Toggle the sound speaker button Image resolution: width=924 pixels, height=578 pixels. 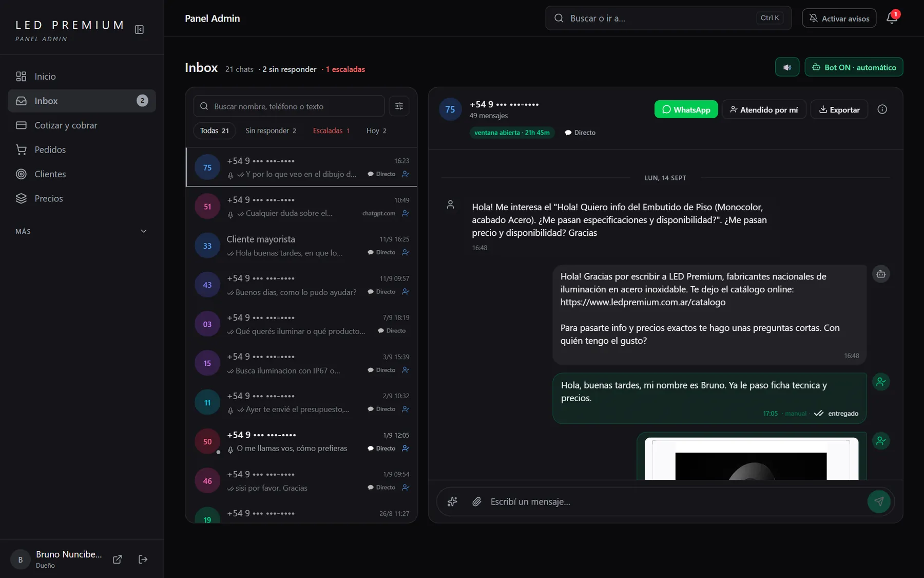(x=787, y=67)
